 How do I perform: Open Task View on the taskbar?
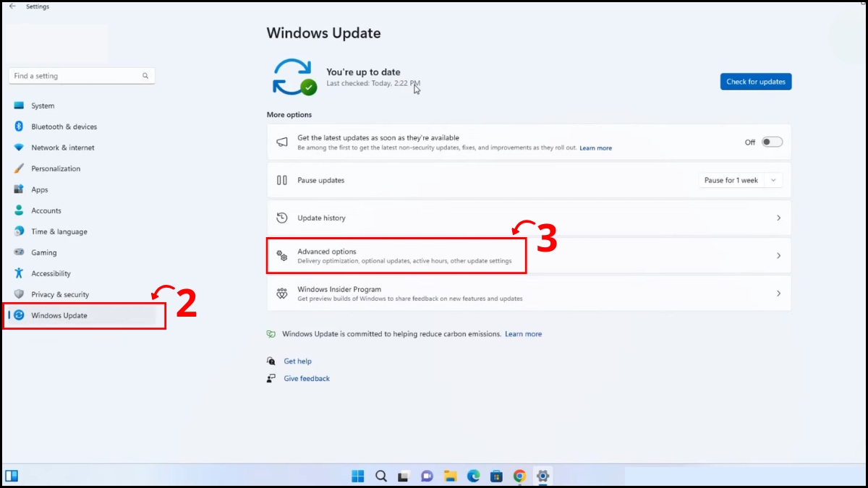click(x=404, y=476)
